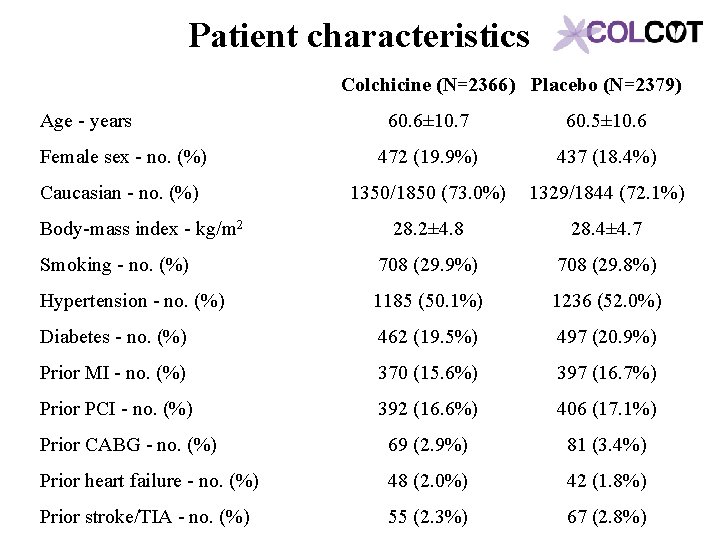Click the Diabetes row label
Image resolution: width=720 pixels, height=540 pixels.
[x=113, y=337]
